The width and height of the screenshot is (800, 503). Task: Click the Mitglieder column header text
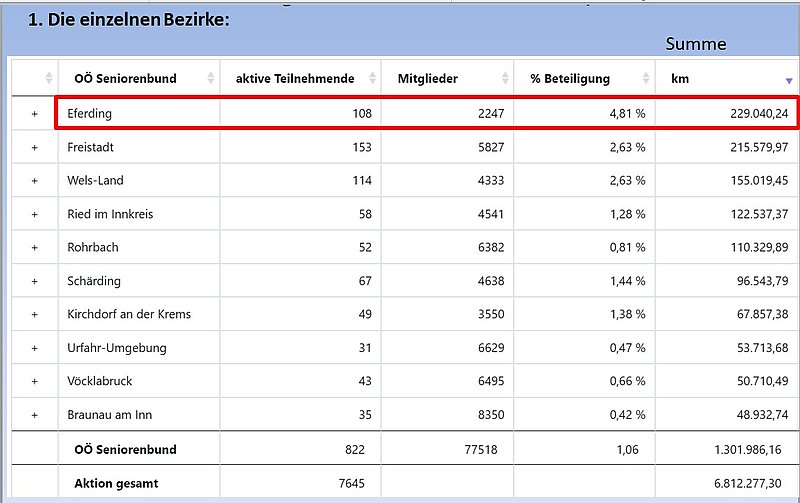427,78
